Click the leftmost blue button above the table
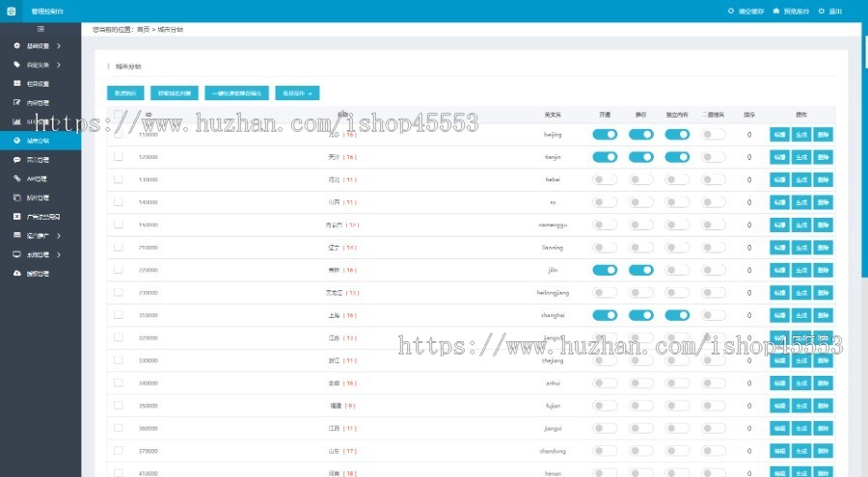Image resolution: width=868 pixels, height=477 pixels. pos(125,93)
